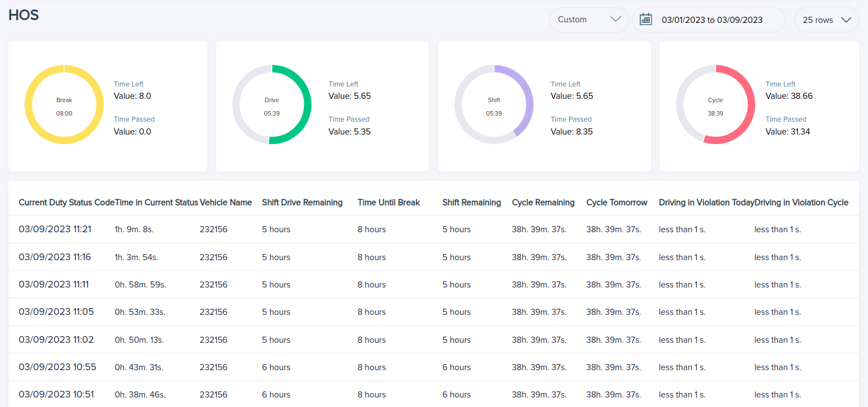Click the Vehicle Name column header

click(x=226, y=203)
